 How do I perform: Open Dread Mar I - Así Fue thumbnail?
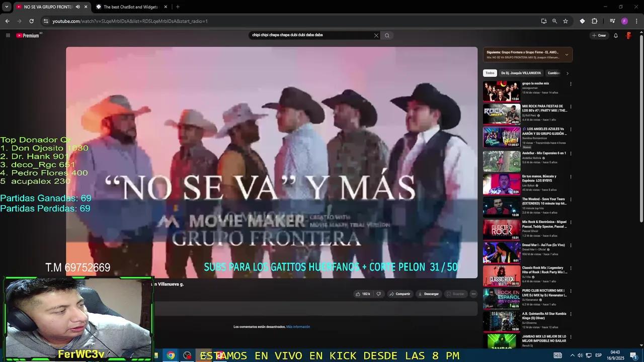pyautogui.click(x=502, y=253)
